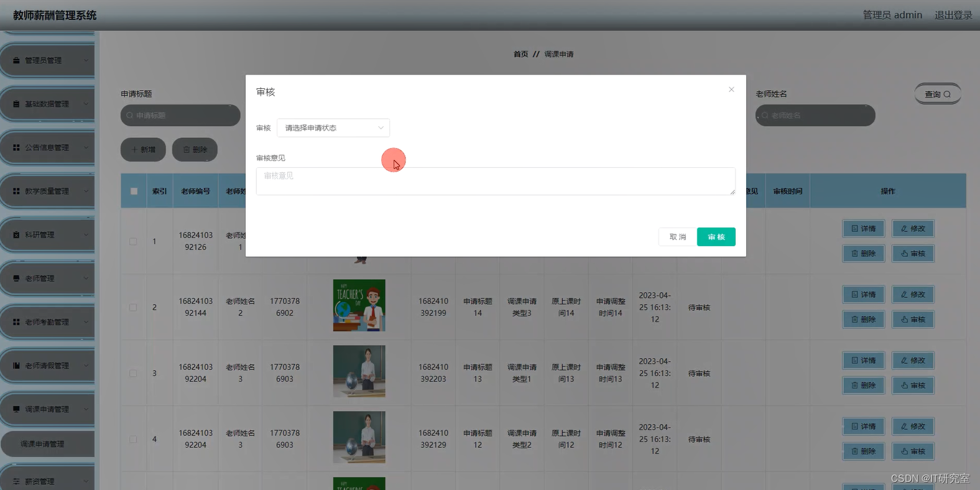Click 审核 in row 1's actions

[913, 253]
